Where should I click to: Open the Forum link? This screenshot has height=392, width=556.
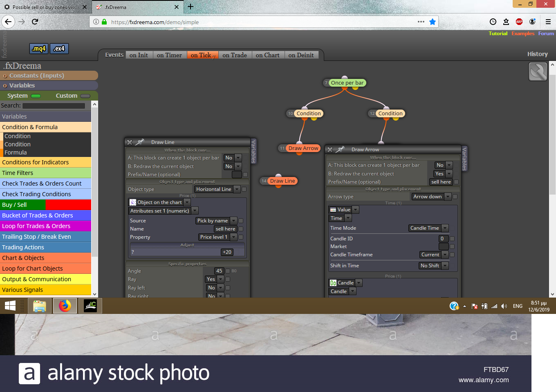click(546, 34)
